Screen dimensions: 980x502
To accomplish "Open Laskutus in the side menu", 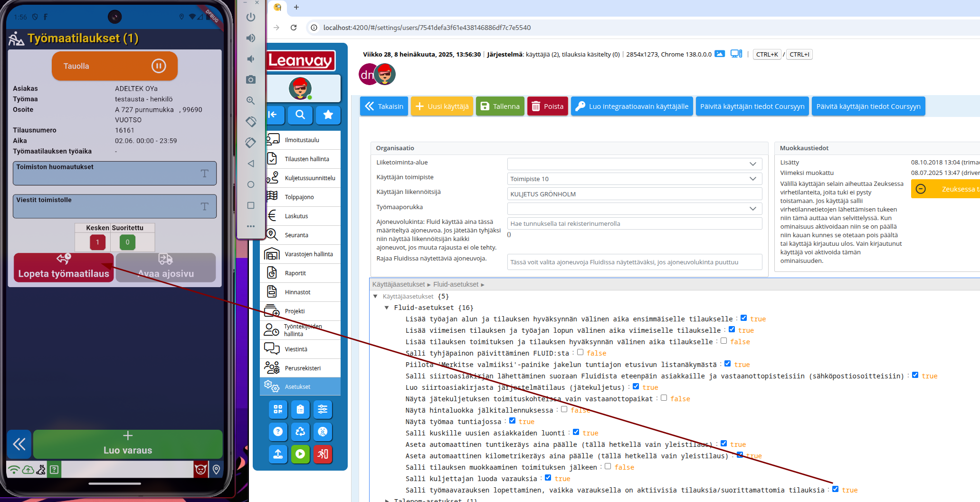I will pyautogui.click(x=296, y=216).
